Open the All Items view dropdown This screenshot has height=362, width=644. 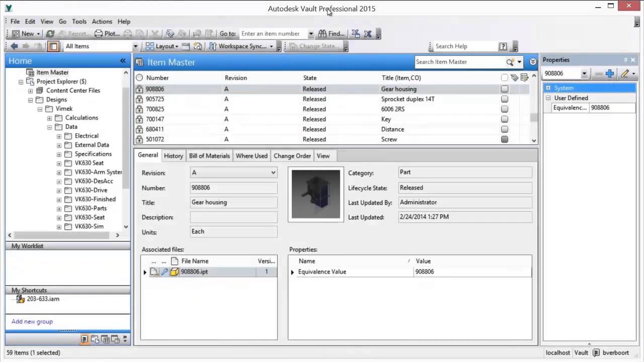[135, 46]
